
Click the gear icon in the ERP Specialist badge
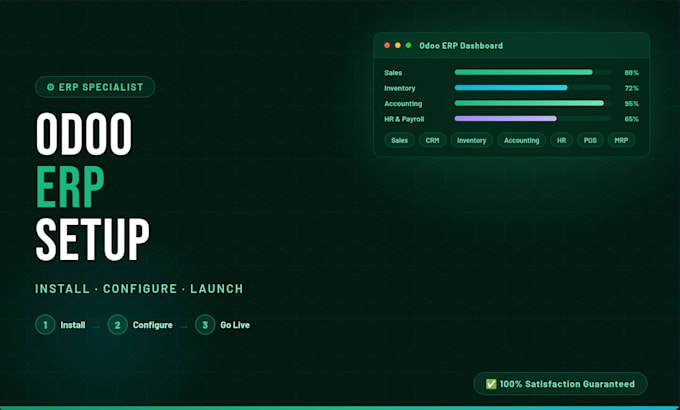point(50,87)
